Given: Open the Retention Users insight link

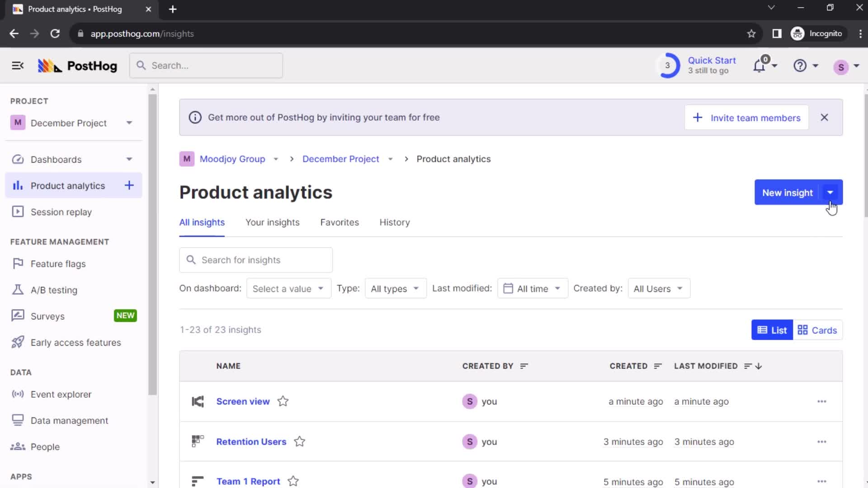Looking at the screenshot, I should pos(251,441).
